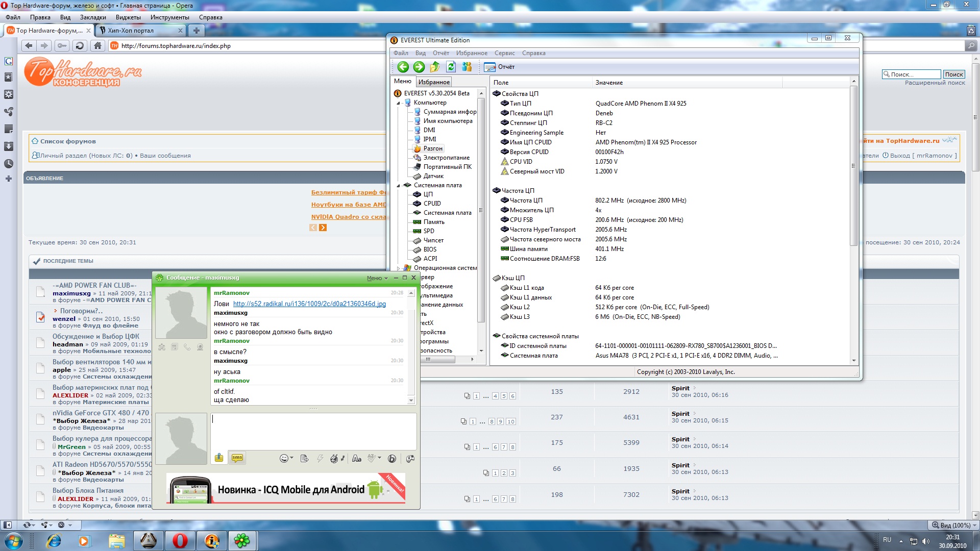Open the Отчёт report wizard button
Screen dimensions: 980x551
click(x=500, y=67)
